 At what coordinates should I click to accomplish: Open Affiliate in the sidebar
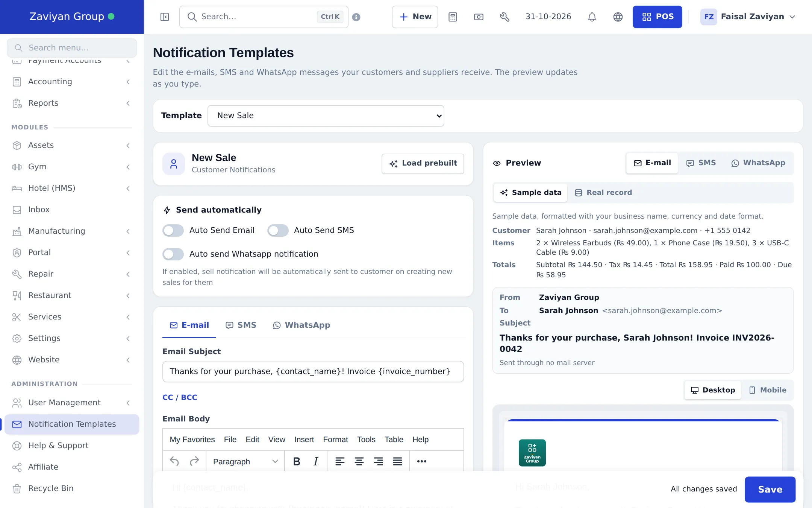(71, 467)
